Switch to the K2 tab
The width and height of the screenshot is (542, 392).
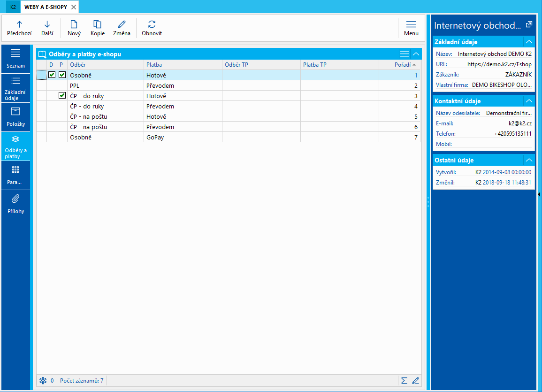[13, 7]
